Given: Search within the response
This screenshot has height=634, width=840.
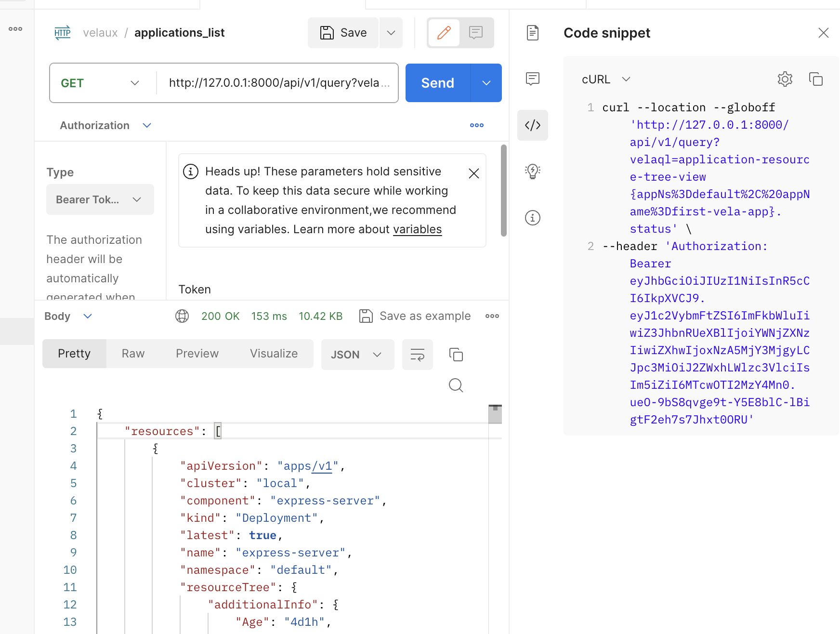Looking at the screenshot, I should click(456, 385).
